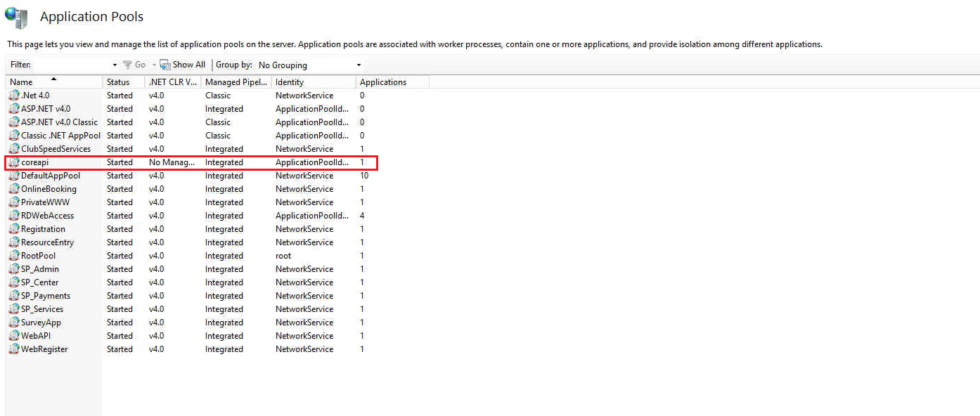Click the 4 applications cell of RDWebAccess
This screenshot has width=980, height=416.
[362, 216]
